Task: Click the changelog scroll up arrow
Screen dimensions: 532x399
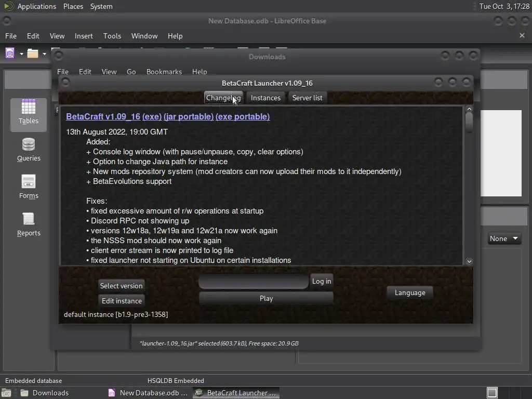Action: (x=469, y=109)
